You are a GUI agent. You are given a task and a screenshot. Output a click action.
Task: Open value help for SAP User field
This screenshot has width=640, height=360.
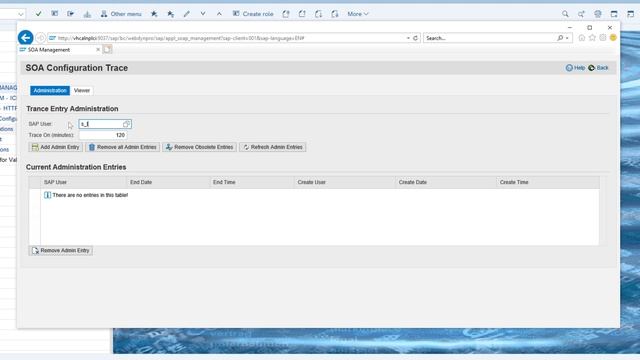(x=127, y=124)
